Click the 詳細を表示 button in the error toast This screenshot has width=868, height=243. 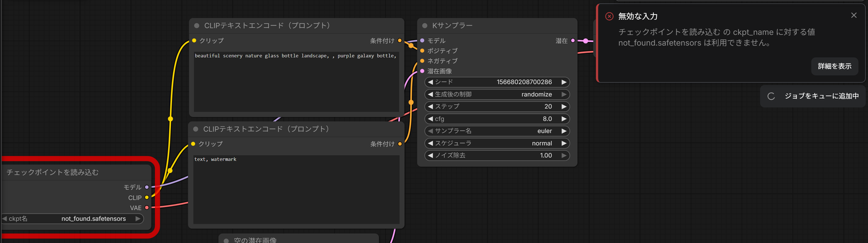tap(834, 66)
